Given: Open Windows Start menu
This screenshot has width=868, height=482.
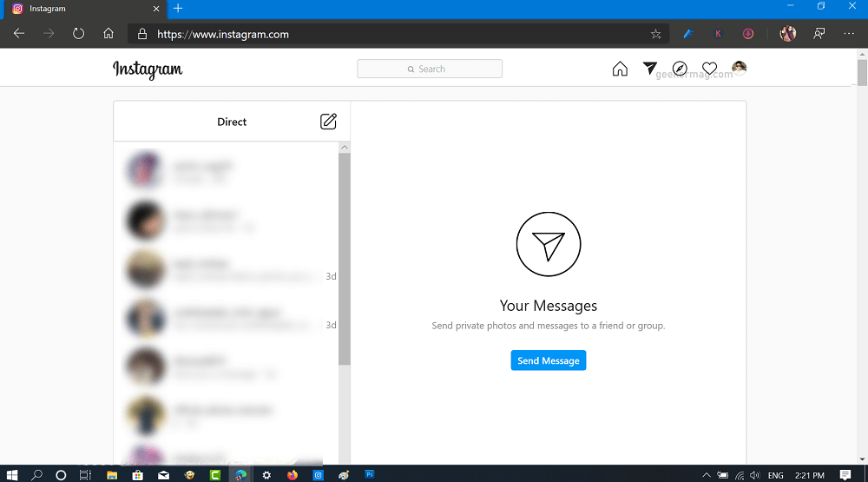Looking at the screenshot, I should pyautogui.click(x=11, y=475).
